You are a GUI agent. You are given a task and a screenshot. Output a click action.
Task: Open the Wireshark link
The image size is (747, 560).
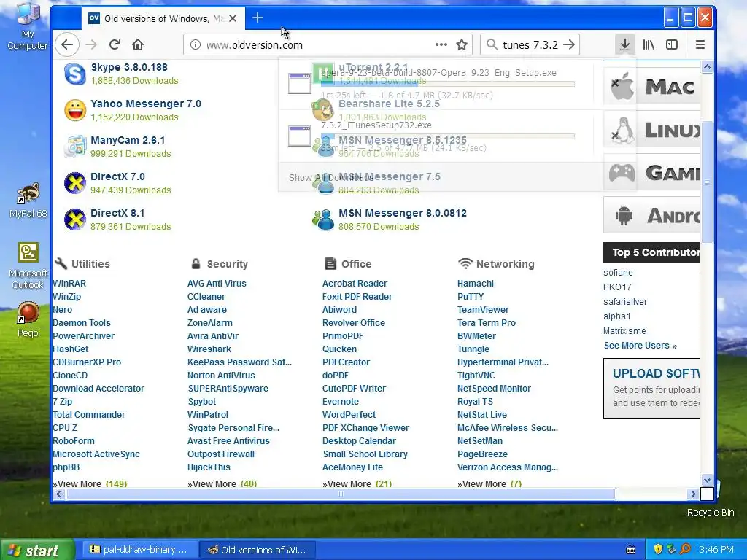pos(209,349)
